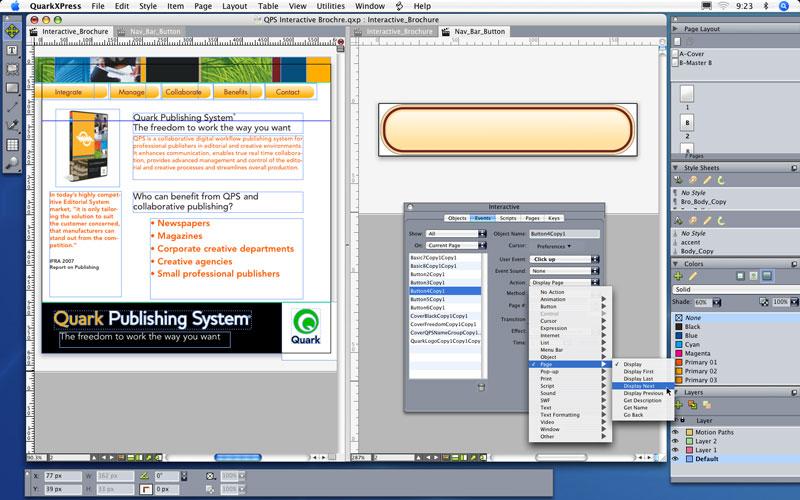Open the Spotlight search icon
Viewport: 800px width, 500px height.
pyautogui.click(x=784, y=6)
